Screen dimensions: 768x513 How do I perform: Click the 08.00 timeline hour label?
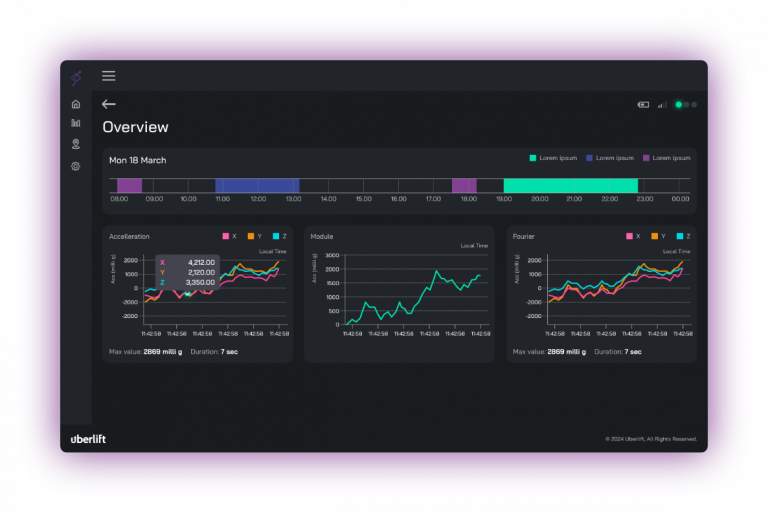tap(119, 199)
